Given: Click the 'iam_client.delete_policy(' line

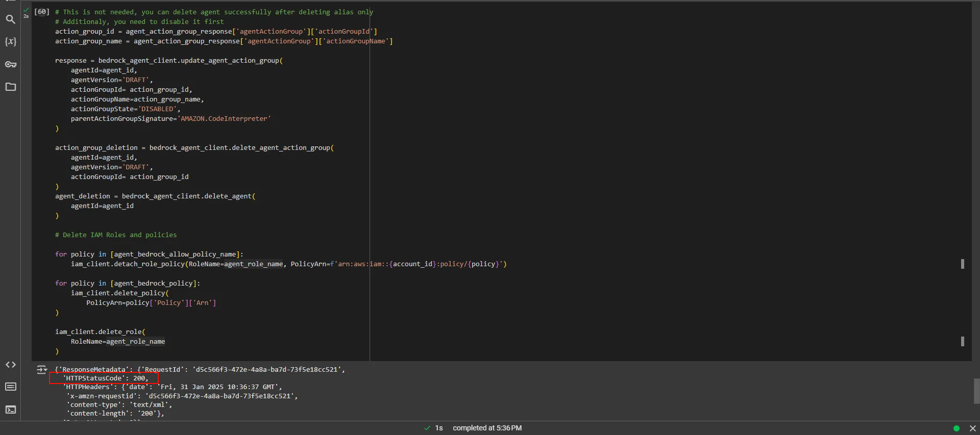Looking at the screenshot, I should click(119, 293).
